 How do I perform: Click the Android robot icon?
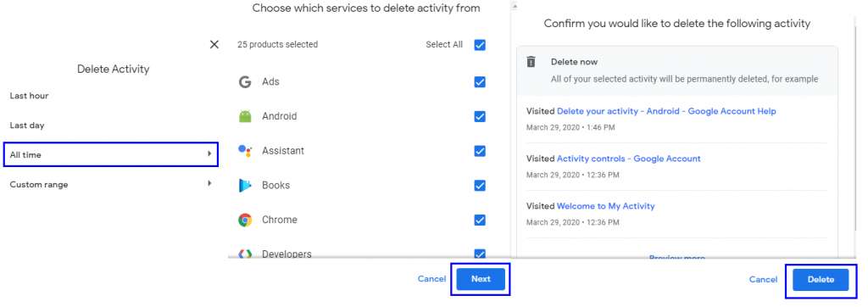coord(245,116)
